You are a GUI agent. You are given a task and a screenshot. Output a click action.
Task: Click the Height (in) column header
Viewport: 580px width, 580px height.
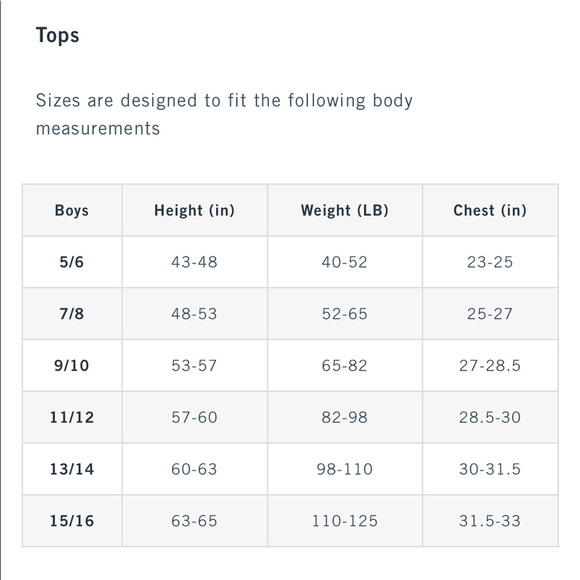(195, 210)
